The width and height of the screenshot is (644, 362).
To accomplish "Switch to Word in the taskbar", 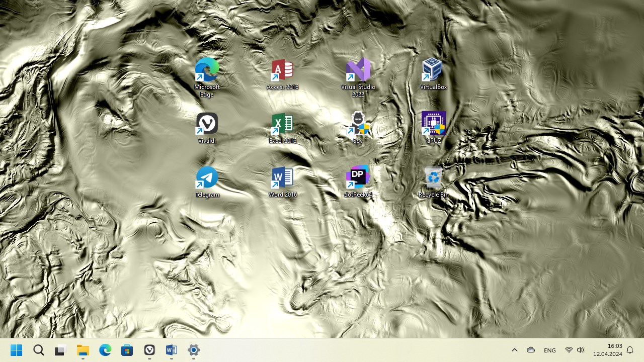I will pyautogui.click(x=172, y=350).
